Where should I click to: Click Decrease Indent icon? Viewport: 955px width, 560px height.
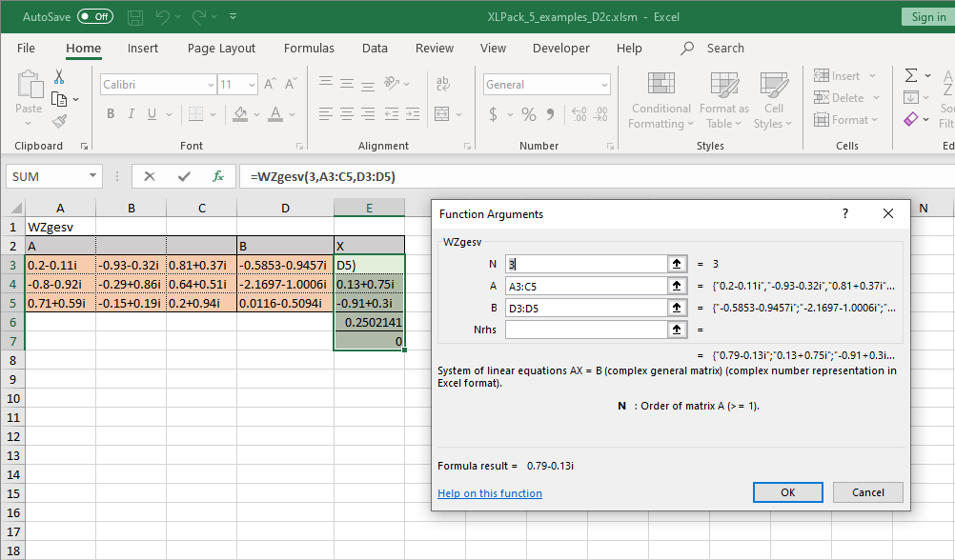click(392, 114)
